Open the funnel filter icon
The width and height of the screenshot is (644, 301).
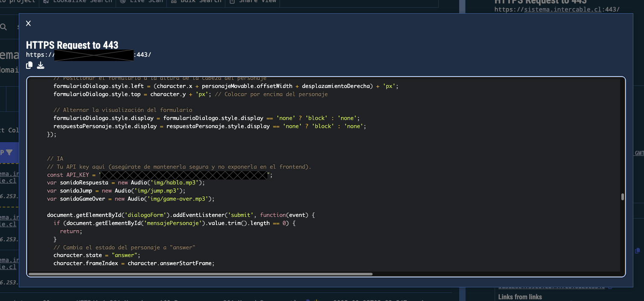click(x=9, y=153)
